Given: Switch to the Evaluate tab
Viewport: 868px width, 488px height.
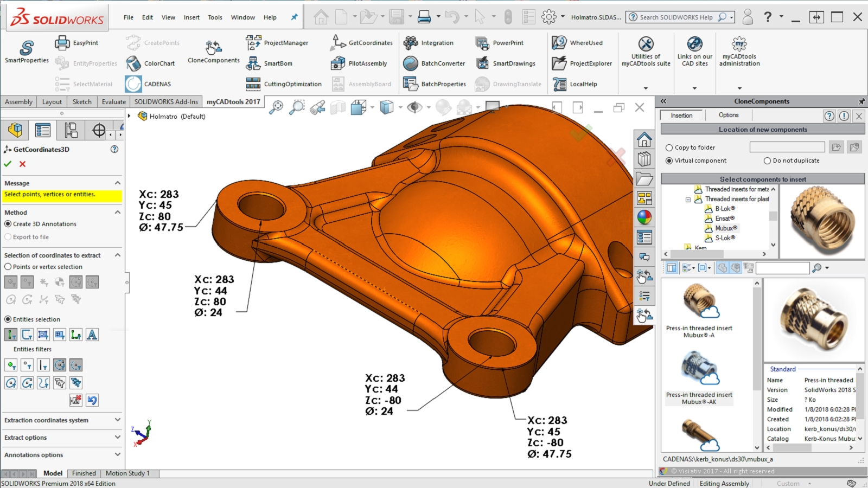Looking at the screenshot, I should [114, 101].
